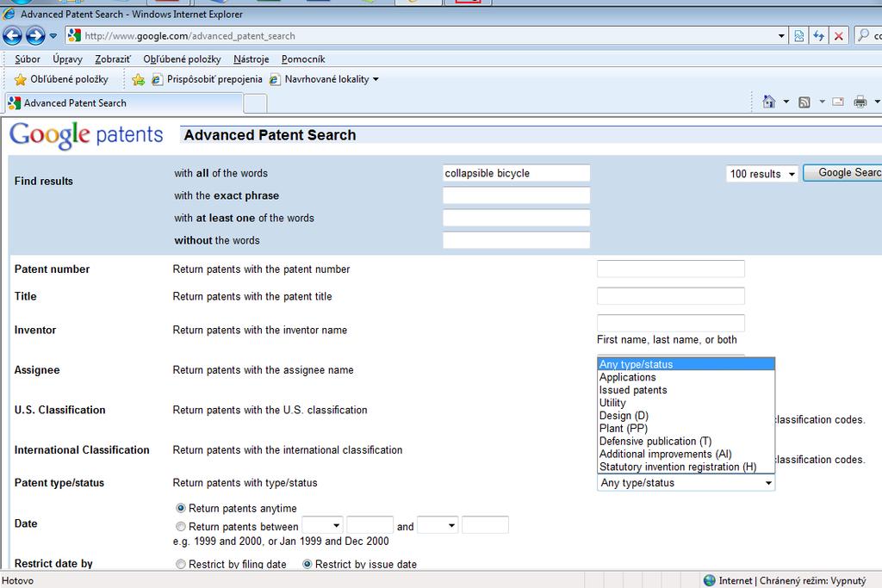Click the Google patents logo
882x588 pixels.
[86, 135]
